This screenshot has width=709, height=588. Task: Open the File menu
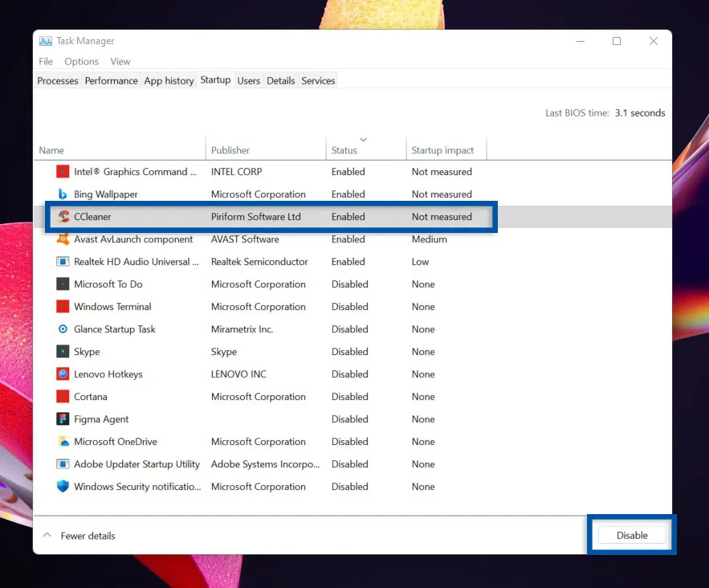pyautogui.click(x=45, y=61)
